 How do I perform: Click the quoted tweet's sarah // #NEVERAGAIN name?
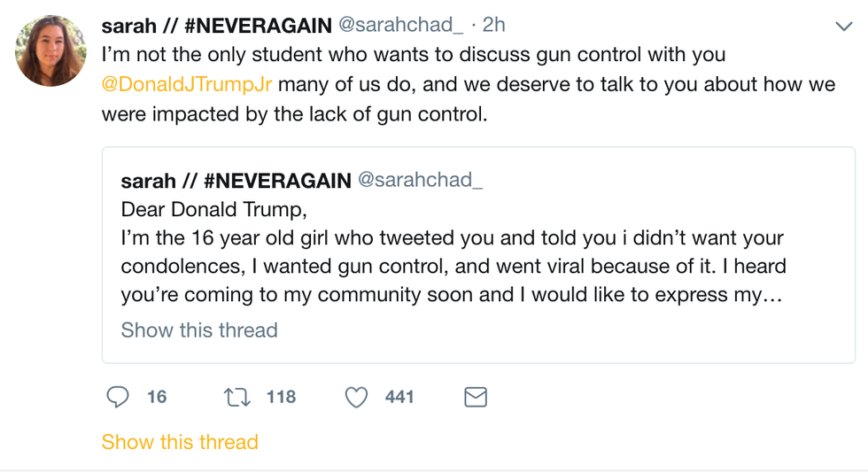[x=236, y=181]
